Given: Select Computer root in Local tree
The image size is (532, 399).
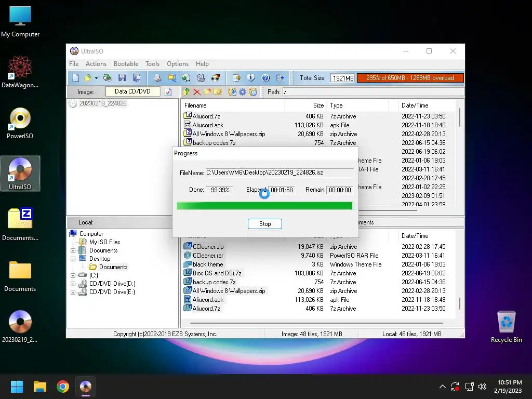Looking at the screenshot, I should (x=91, y=234).
